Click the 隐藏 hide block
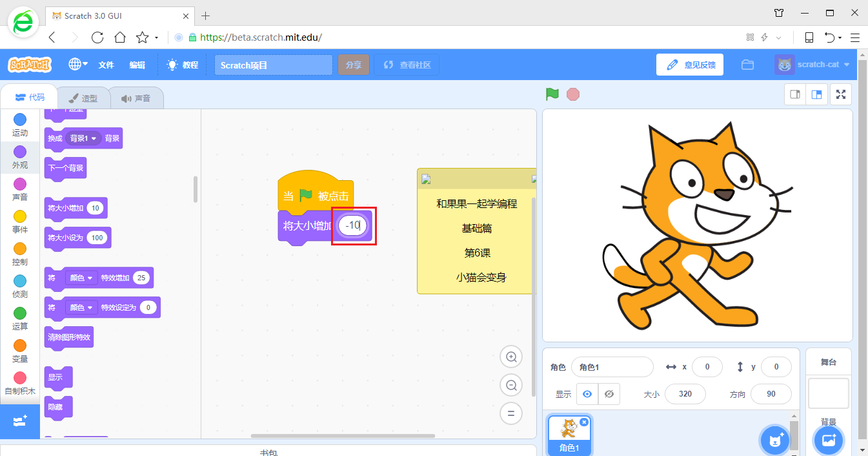Screen dimensions: 868x456 pyautogui.click(x=58, y=407)
